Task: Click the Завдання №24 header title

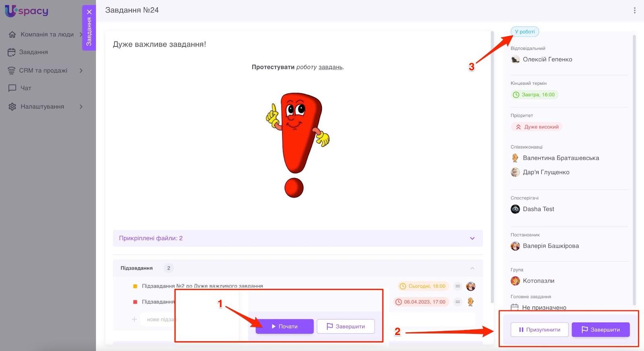Action: (132, 10)
